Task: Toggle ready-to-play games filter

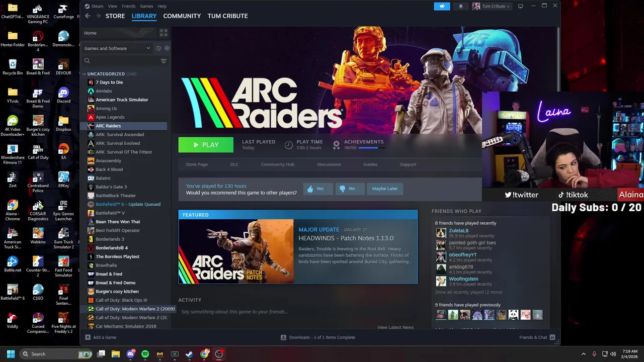Action: click(x=167, y=48)
